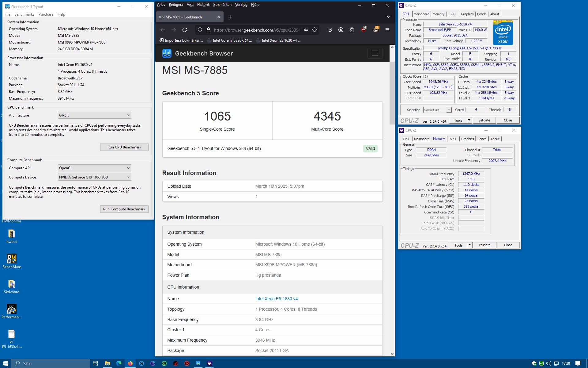Open Firefox extensions puzzle icon

352,30
